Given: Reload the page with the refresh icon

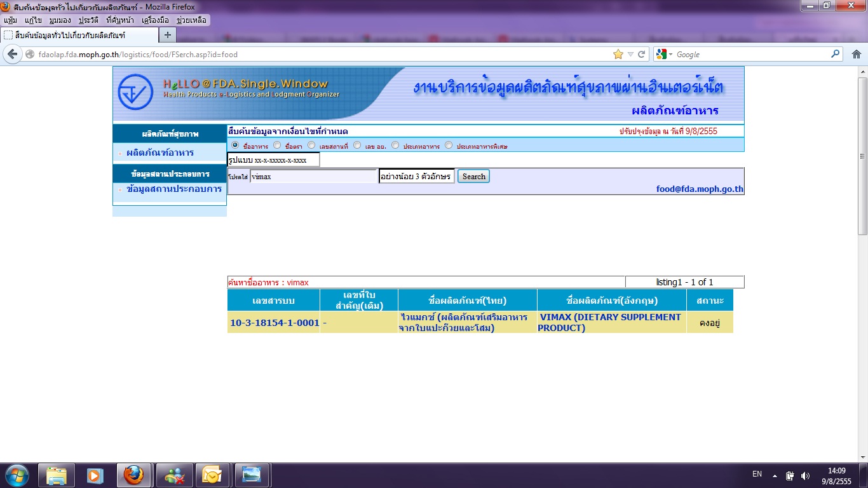Looking at the screenshot, I should tap(642, 55).
